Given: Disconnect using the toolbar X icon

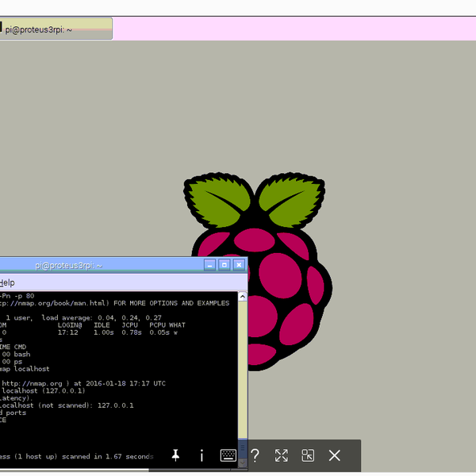Looking at the screenshot, I should 334,455.
